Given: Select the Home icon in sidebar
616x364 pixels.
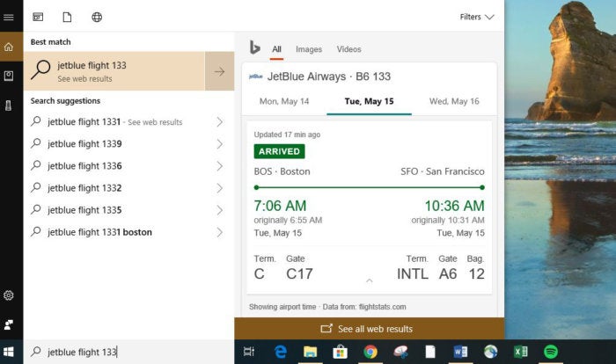Looking at the screenshot, I should (x=9, y=47).
